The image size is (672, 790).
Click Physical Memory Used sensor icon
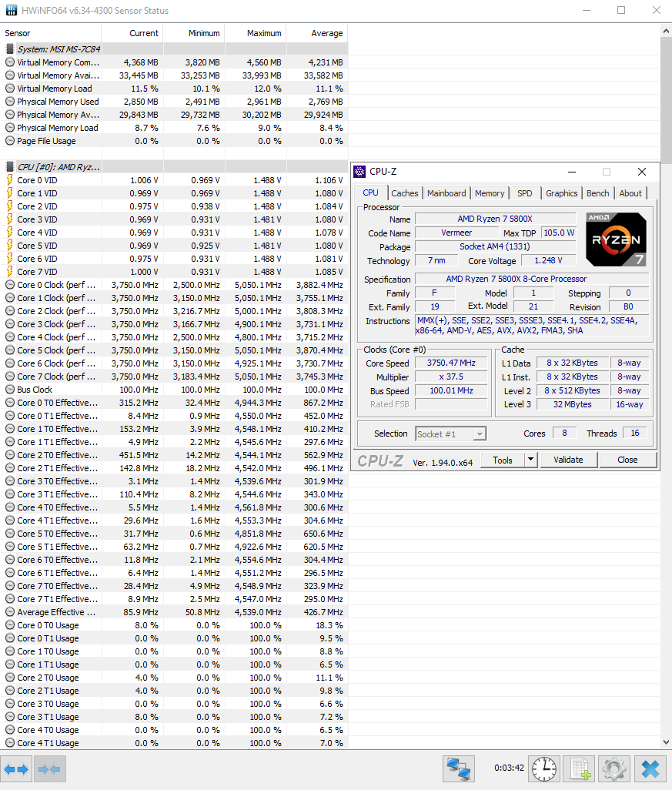(9, 102)
